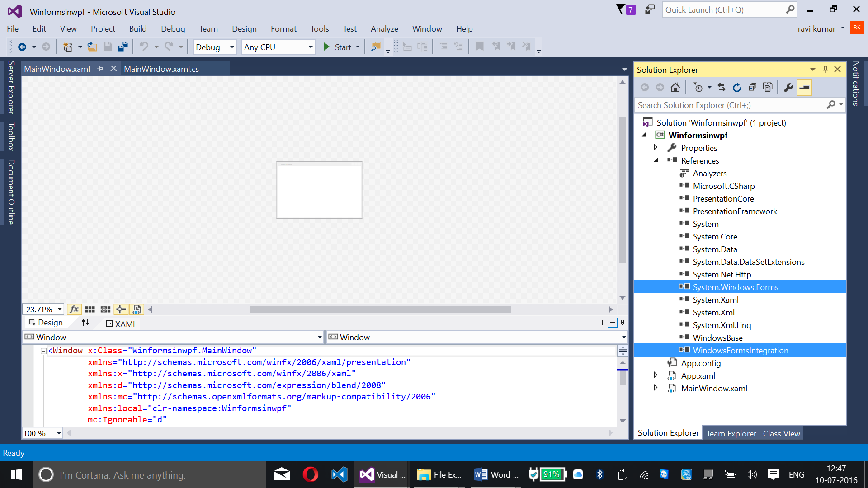This screenshot has height=488, width=868.
Task: Click the Undo arrow icon
Action: point(144,47)
